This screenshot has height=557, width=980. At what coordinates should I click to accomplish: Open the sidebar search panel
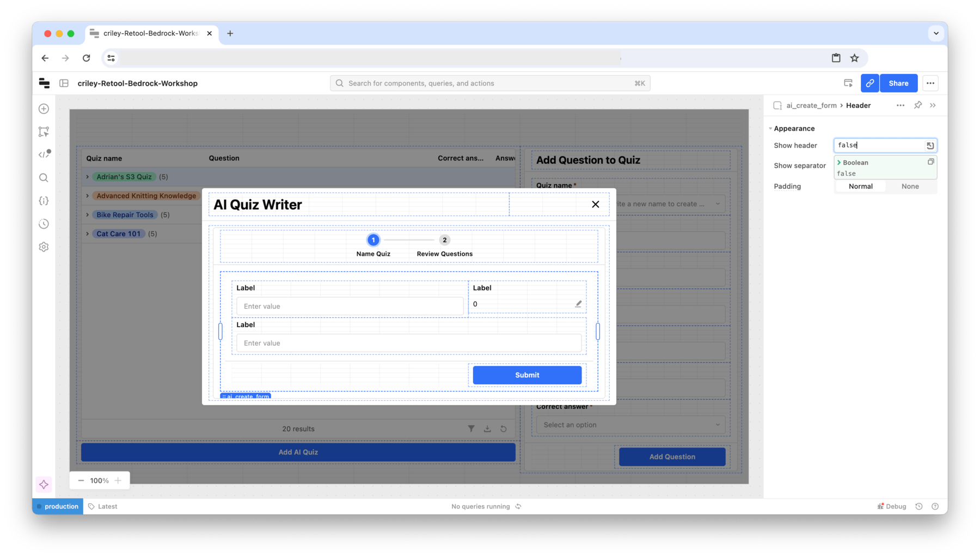coord(44,178)
